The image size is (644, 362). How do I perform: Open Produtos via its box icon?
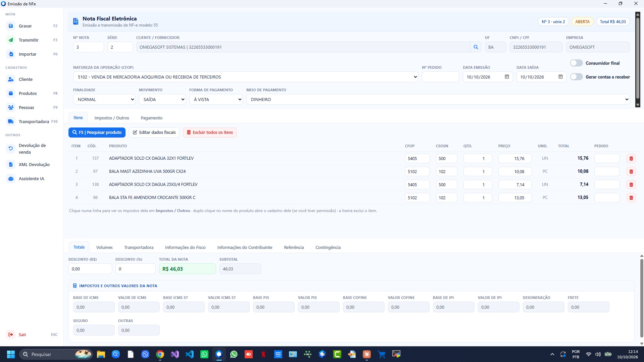click(x=11, y=93)
